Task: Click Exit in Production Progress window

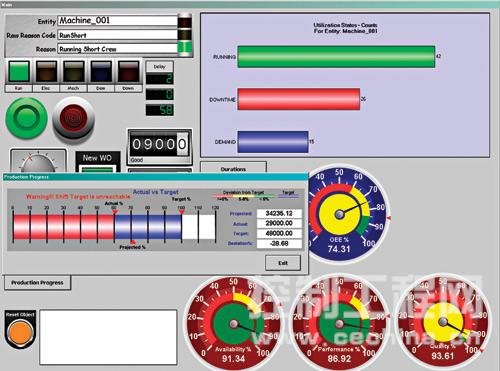Action: pos(283,263)
